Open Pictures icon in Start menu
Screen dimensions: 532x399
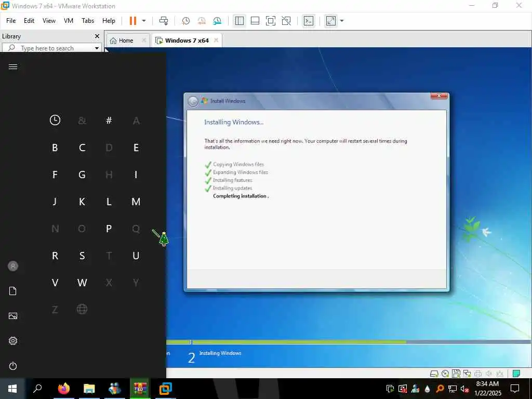[x=13, y=316]
